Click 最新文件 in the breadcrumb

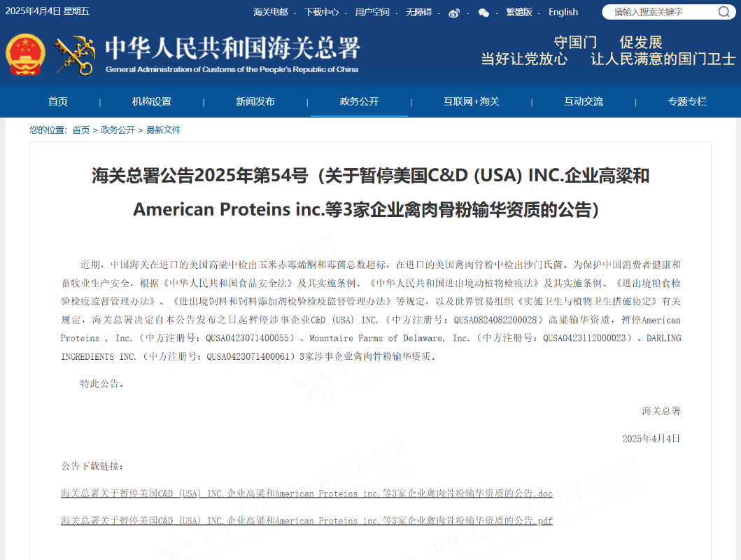pos(163,130)
